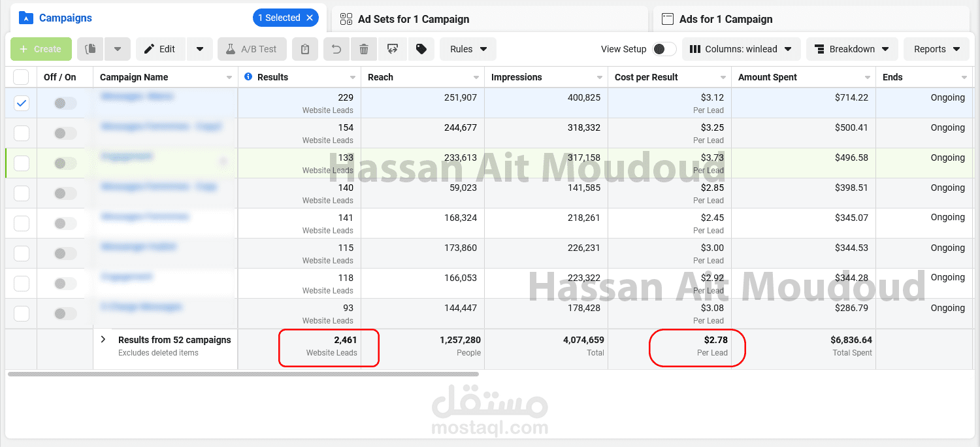This screenshot has width=980, height=447.
Task: Click the Ads window icon
Action: point(668,19)
